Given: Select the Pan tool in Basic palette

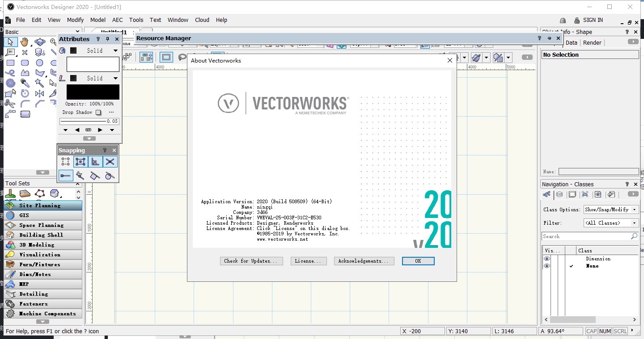Looking at the screenshot, I should click(x=25, y=42).
